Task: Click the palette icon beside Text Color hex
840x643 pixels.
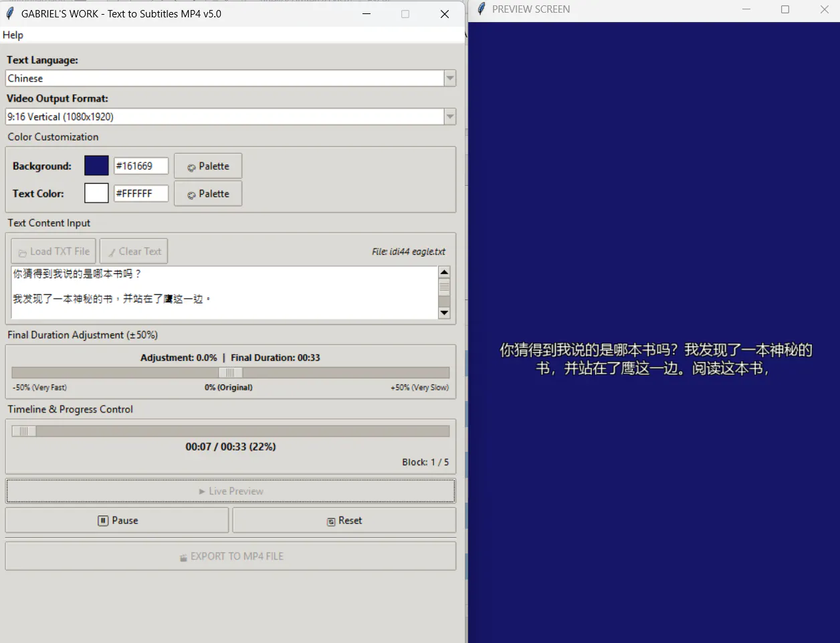Action: coord(191,195)
